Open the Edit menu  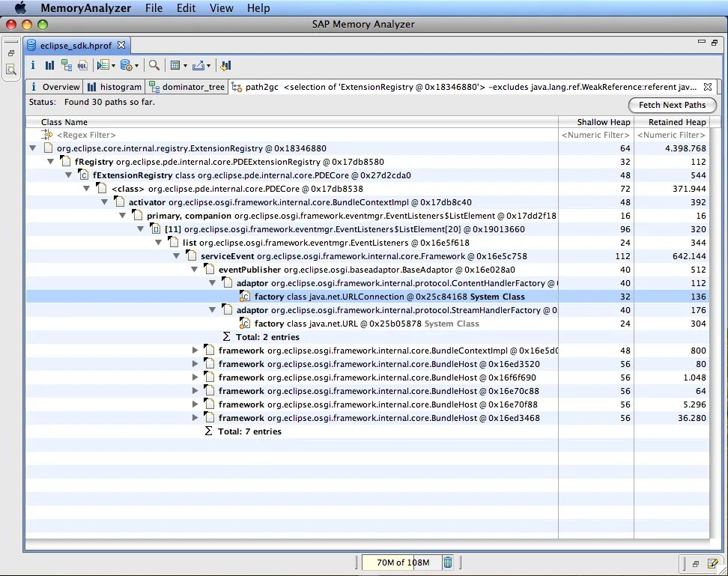pos(186,8)
